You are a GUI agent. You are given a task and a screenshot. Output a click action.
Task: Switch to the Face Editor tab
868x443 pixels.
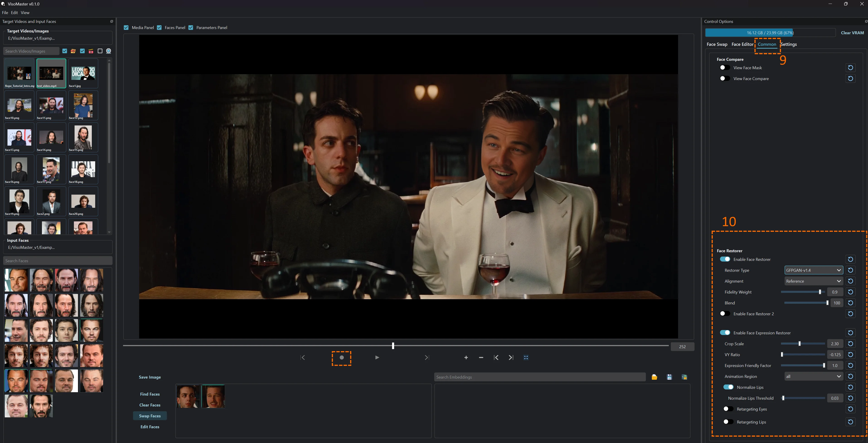click(742, 44)
